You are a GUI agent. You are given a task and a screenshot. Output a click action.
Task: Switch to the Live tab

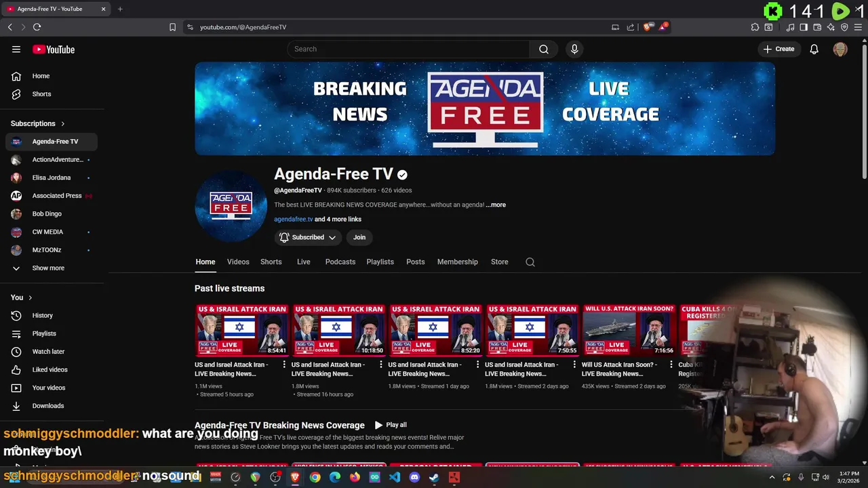pos(304,262)
